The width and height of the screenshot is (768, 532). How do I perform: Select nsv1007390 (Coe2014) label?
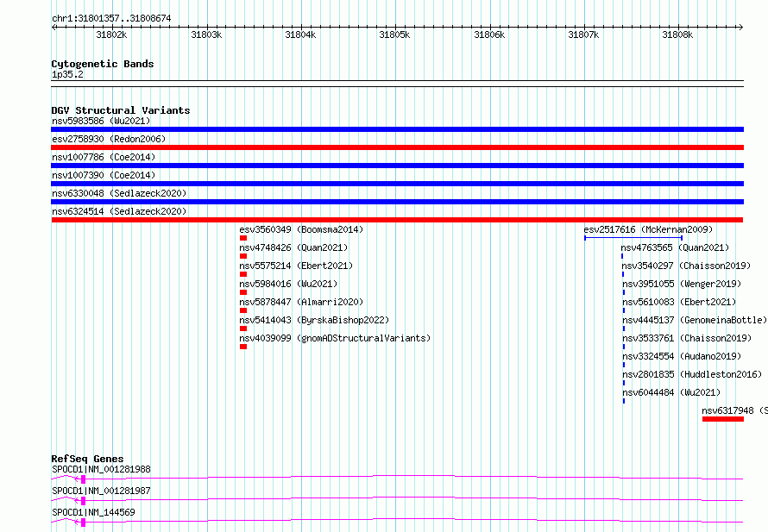[104, 175]
